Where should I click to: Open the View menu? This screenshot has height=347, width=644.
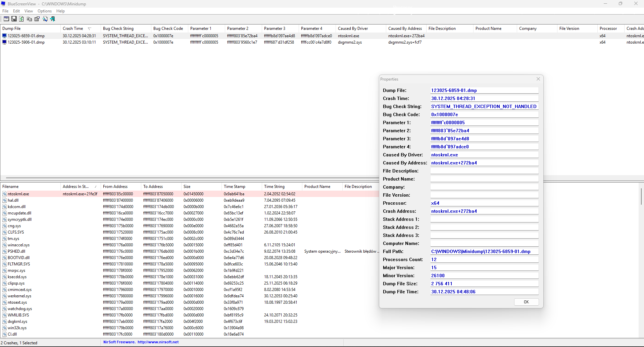pyautogui.click(x=29, y=11)
